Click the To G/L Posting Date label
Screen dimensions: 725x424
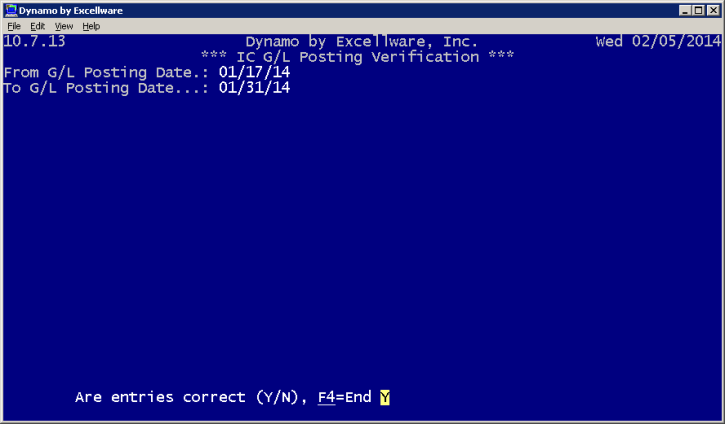point(106,88)
